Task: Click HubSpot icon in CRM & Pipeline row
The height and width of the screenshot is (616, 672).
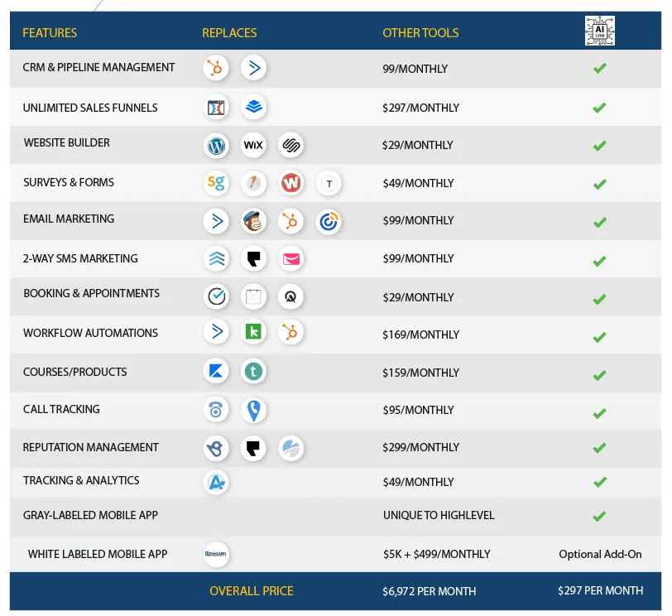Action: coord(215,68)
